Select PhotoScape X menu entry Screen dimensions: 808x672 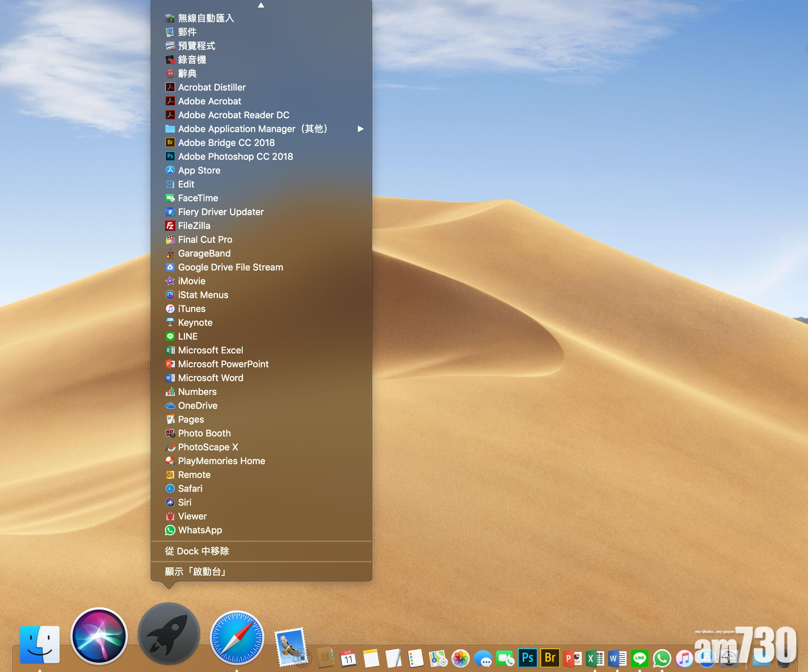208,447
